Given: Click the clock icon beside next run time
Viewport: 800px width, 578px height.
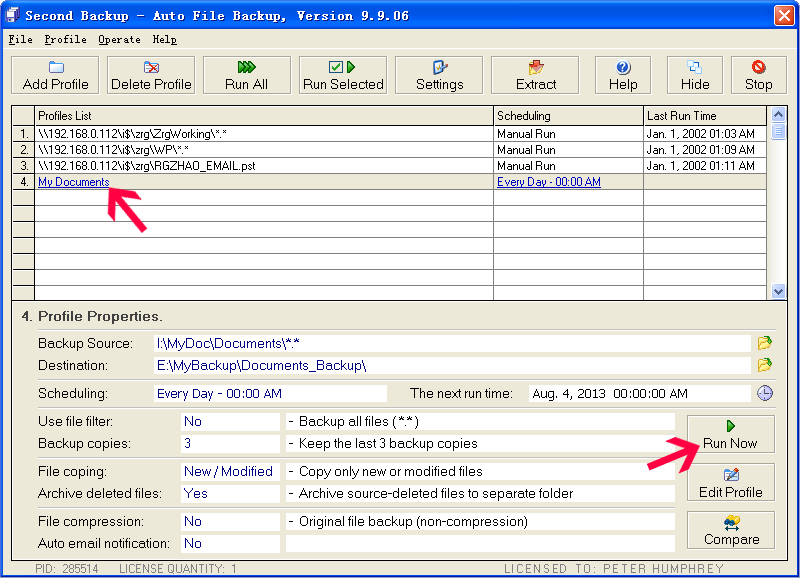Looking at the screenshot, I should click(x=764, y=393).
